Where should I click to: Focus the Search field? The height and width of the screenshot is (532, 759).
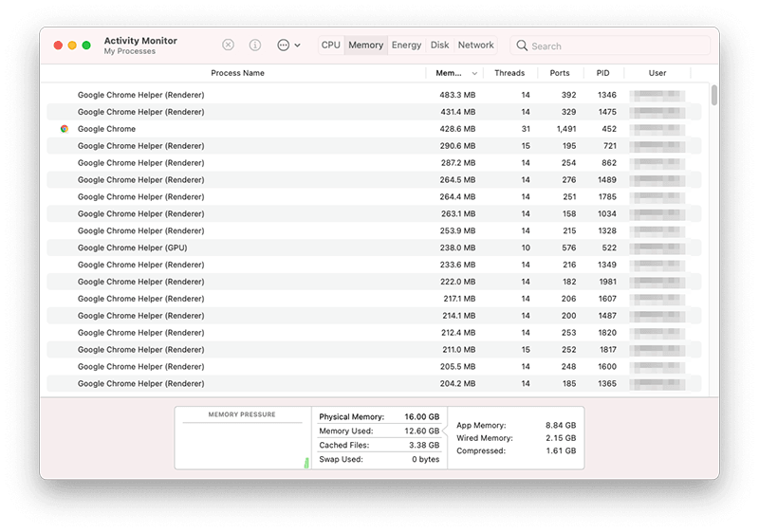610,46
